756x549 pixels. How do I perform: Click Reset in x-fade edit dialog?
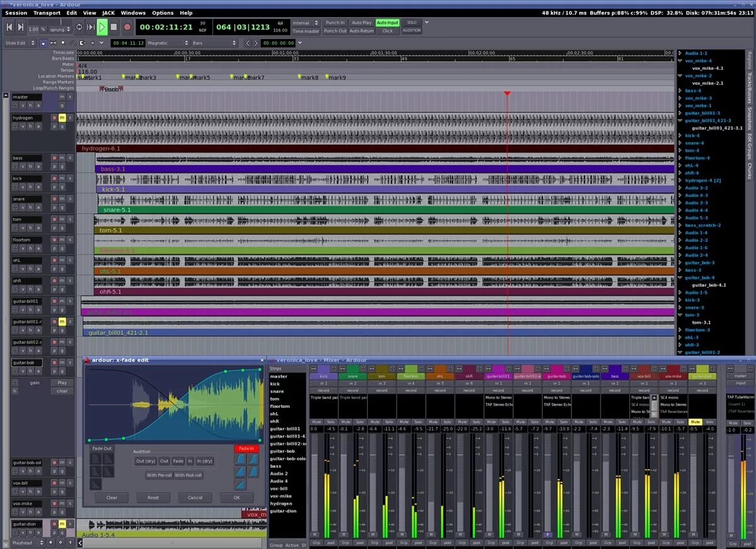pos(153,497)
